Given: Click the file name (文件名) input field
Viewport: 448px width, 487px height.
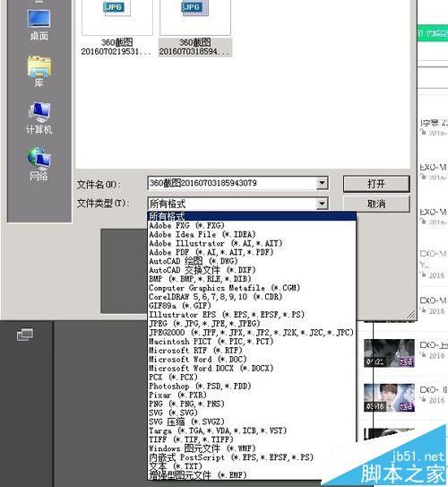Looking at the screenshot, I should 232,183.
